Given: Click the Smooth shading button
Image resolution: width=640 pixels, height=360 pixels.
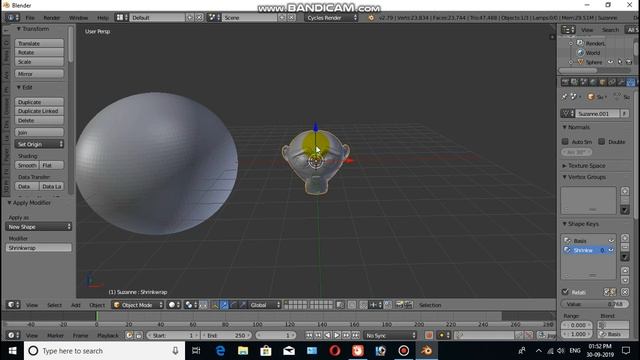Looking at the screenshot, I should [x=27, y=165].
